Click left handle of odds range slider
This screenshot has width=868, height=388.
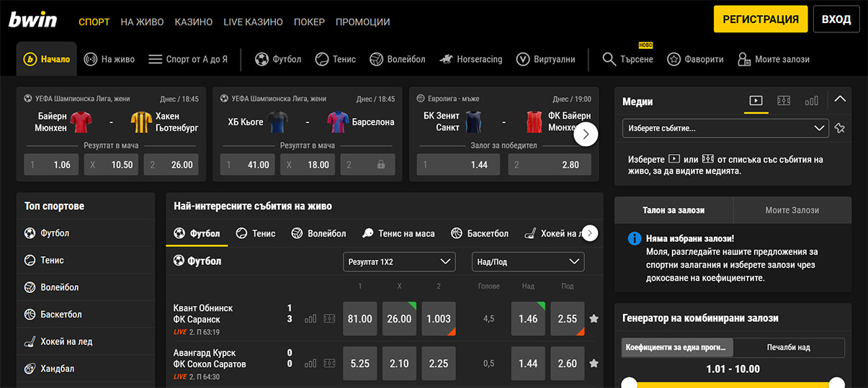coord(630,384)
